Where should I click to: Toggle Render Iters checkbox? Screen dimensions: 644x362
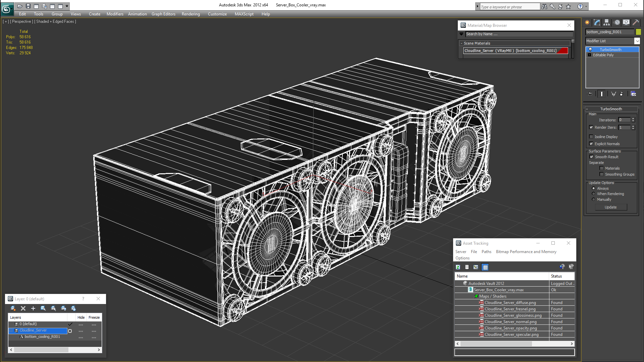[591, 127]
